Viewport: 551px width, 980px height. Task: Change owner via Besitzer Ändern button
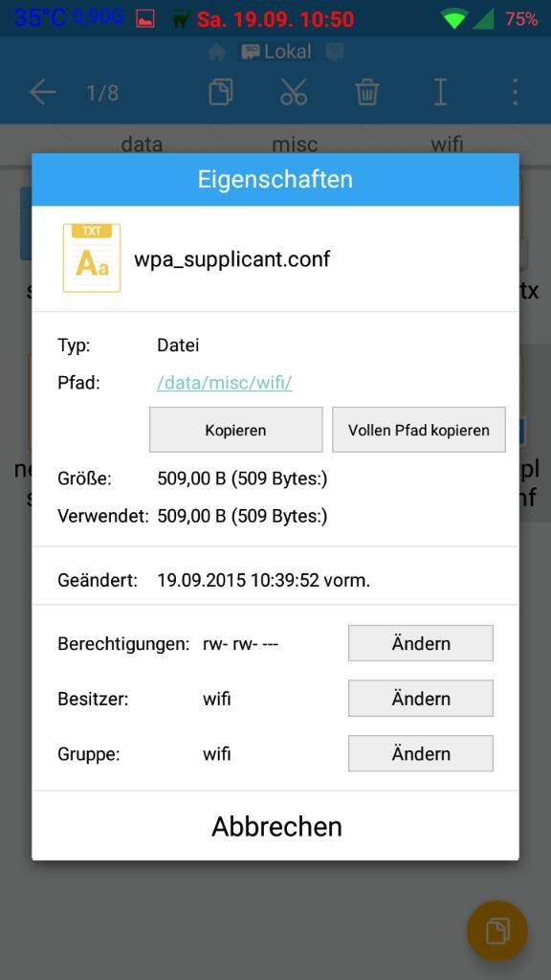421,698
